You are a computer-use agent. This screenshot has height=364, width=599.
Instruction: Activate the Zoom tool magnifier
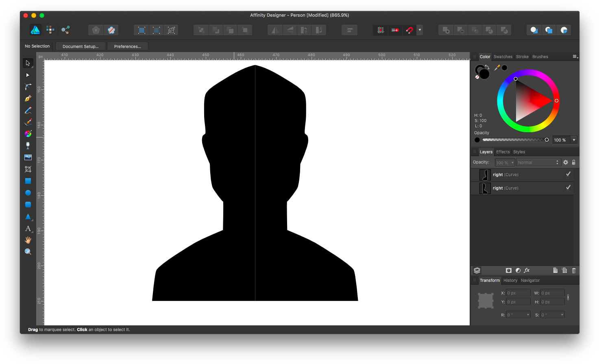tap(28, 252)
